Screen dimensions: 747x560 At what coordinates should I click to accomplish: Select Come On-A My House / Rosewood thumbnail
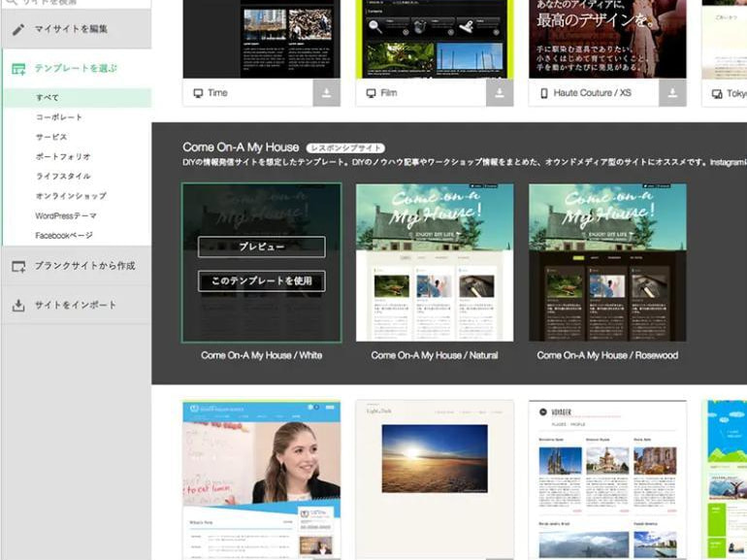607,262
